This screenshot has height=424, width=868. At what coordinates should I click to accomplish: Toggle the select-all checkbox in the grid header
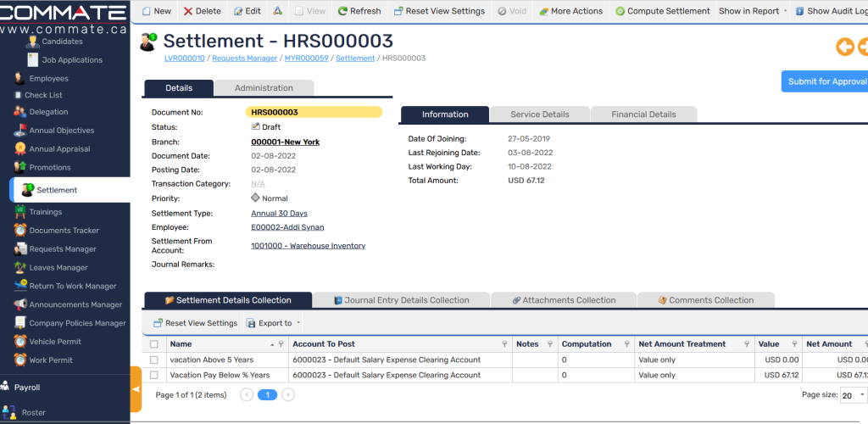click(153, 344)
